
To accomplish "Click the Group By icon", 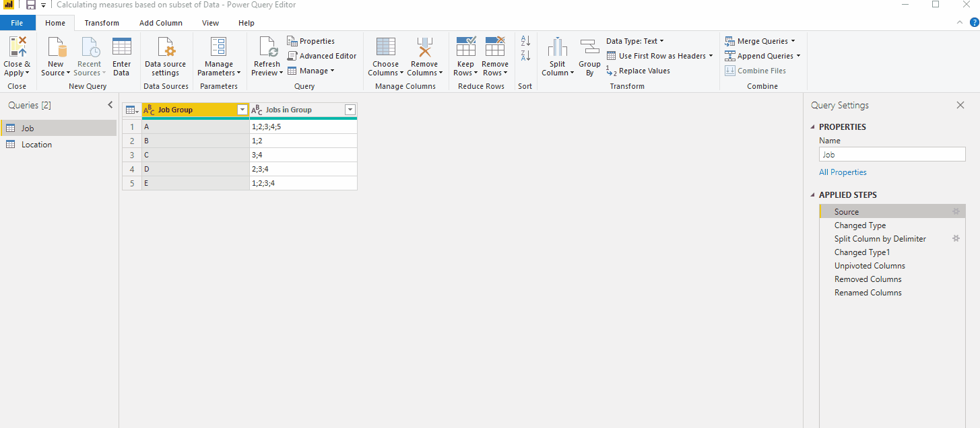I will (589, 47).
